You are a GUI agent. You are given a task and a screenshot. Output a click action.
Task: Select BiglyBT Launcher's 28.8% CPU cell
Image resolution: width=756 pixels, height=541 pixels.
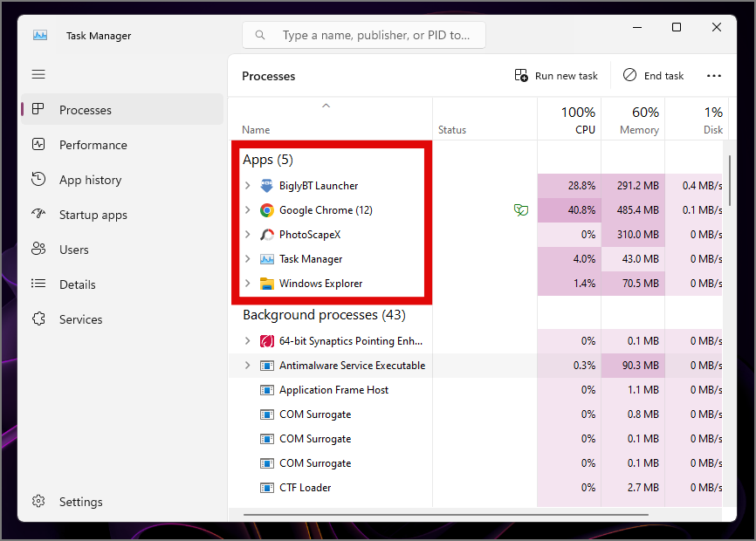(569, 186)
